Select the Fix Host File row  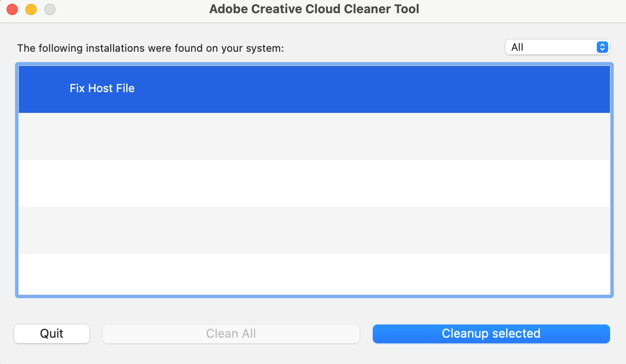tap(314, 89)
